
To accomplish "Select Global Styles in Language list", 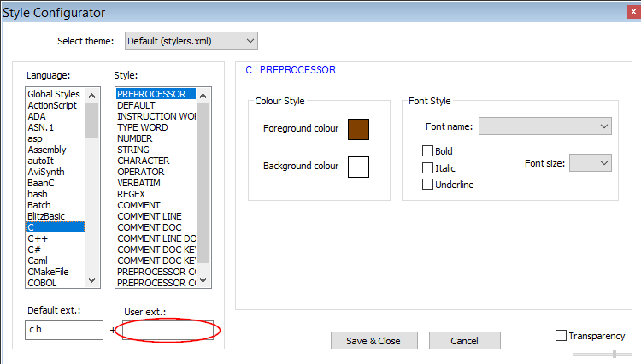I will 54,94.
